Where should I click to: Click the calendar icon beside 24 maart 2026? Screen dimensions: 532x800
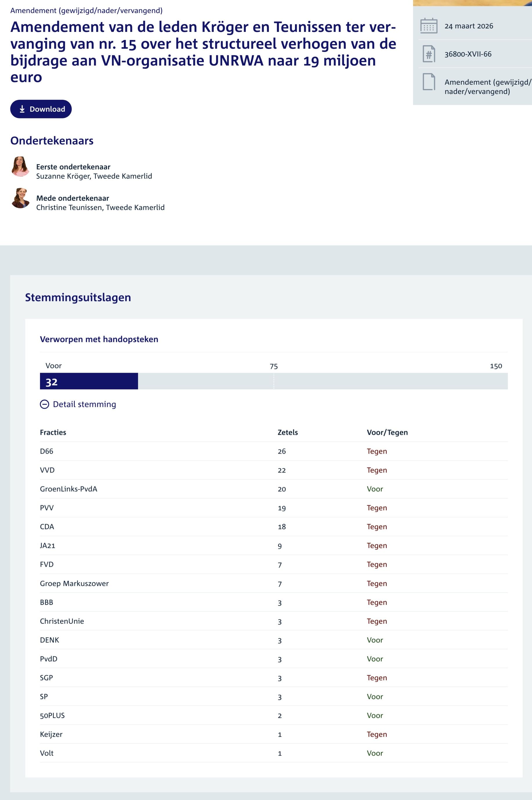click(428, 26)
